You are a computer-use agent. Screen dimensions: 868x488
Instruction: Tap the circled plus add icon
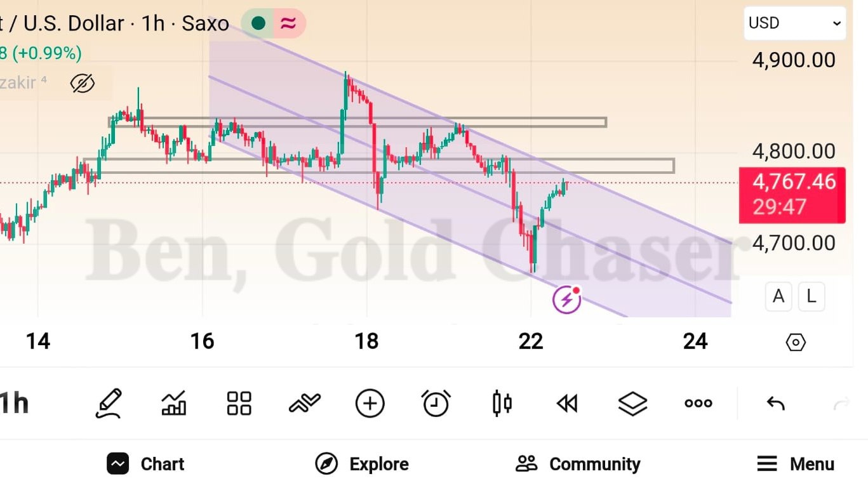370,403
